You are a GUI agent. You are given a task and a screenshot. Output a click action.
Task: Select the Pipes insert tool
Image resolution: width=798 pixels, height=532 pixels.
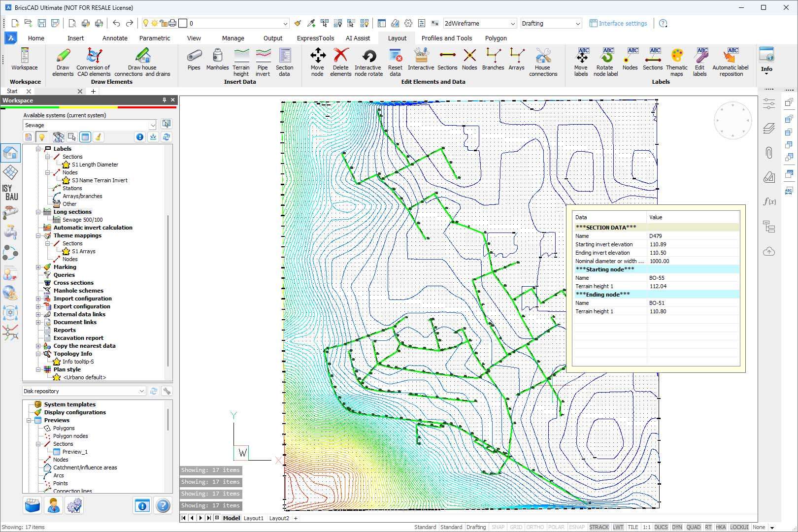pyautogui.click(x=194, y=61)
